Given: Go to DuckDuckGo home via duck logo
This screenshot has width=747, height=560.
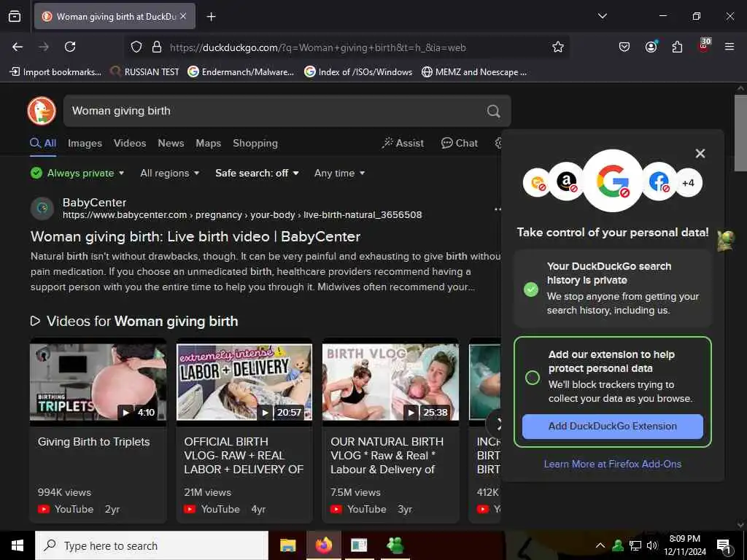Looking at the screenshot, I should tap(42, 111).
